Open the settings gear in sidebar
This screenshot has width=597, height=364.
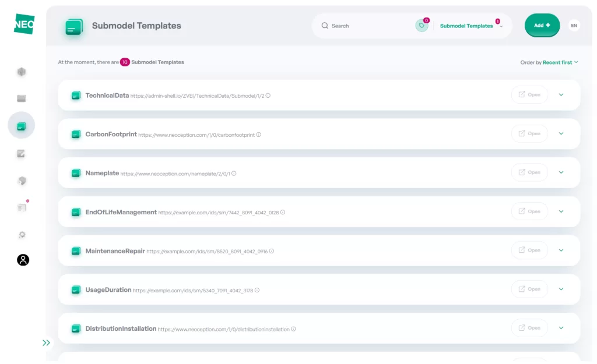(x=22, y=234)
